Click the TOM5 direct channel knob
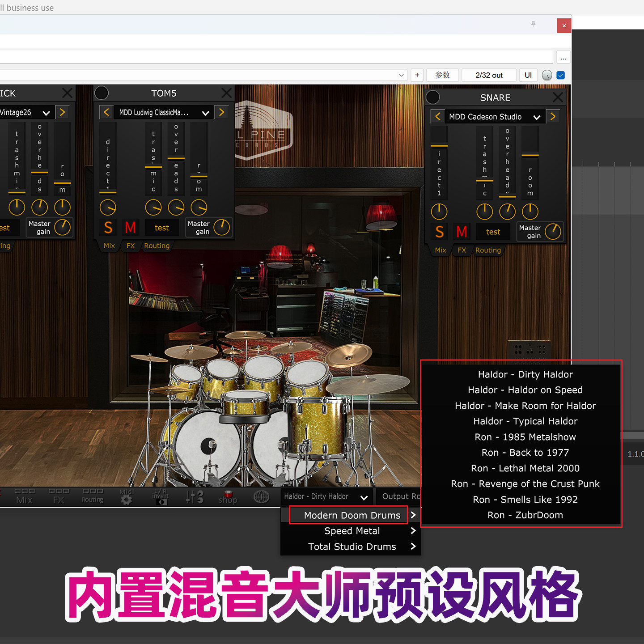 tap(108, 208)
